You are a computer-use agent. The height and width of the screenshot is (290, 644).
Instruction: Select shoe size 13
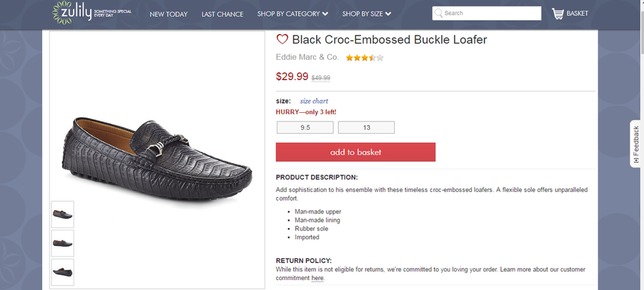(x=366, y=127)
